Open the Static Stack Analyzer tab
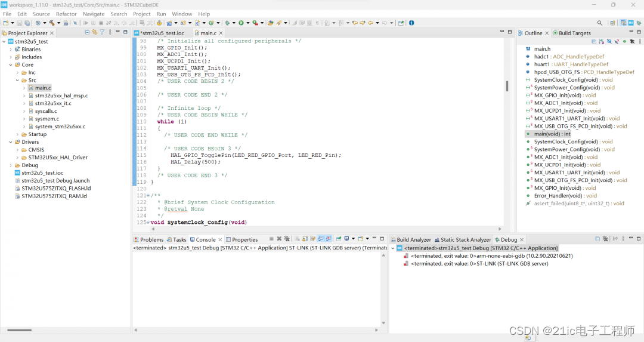 click(463, 240)
